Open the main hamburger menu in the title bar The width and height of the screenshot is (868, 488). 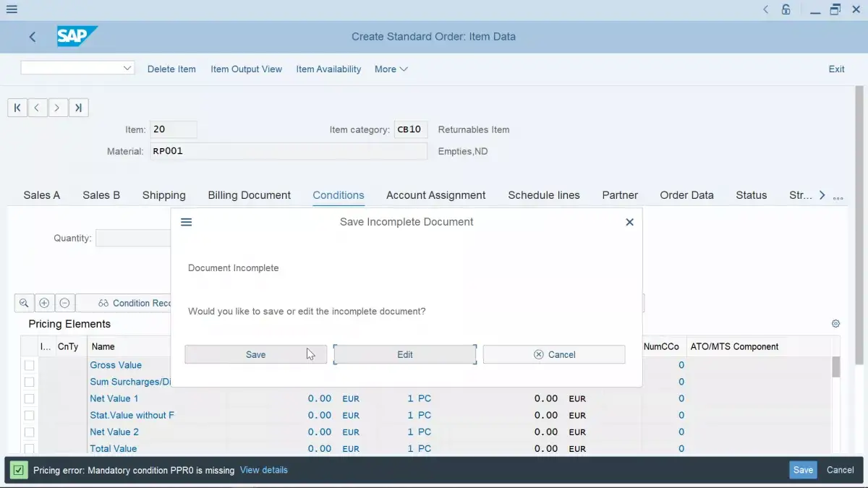tap(12, 10)
